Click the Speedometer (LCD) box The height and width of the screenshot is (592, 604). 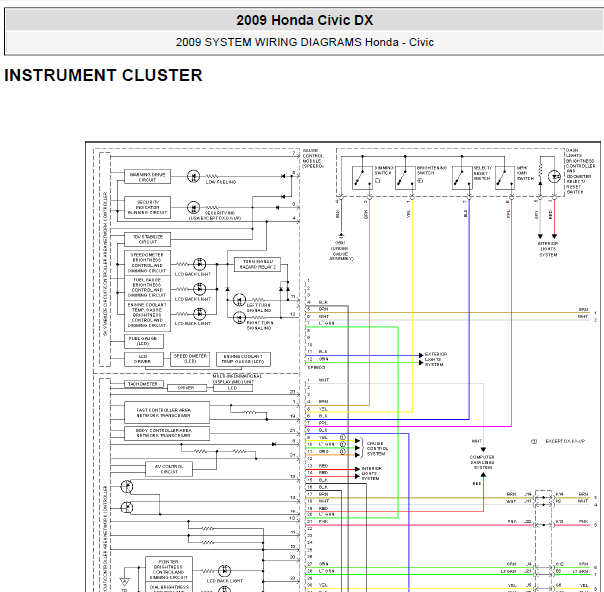tap(190, 359)
